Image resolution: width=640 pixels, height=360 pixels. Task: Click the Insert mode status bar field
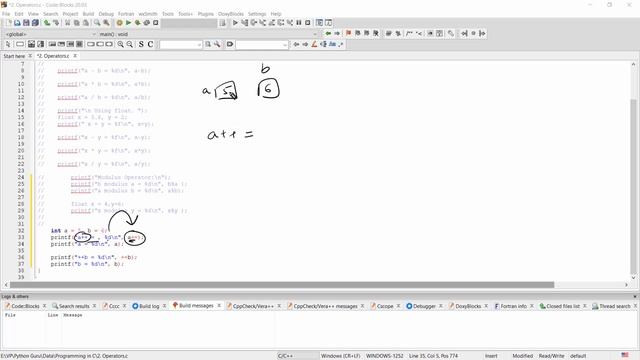491,356
